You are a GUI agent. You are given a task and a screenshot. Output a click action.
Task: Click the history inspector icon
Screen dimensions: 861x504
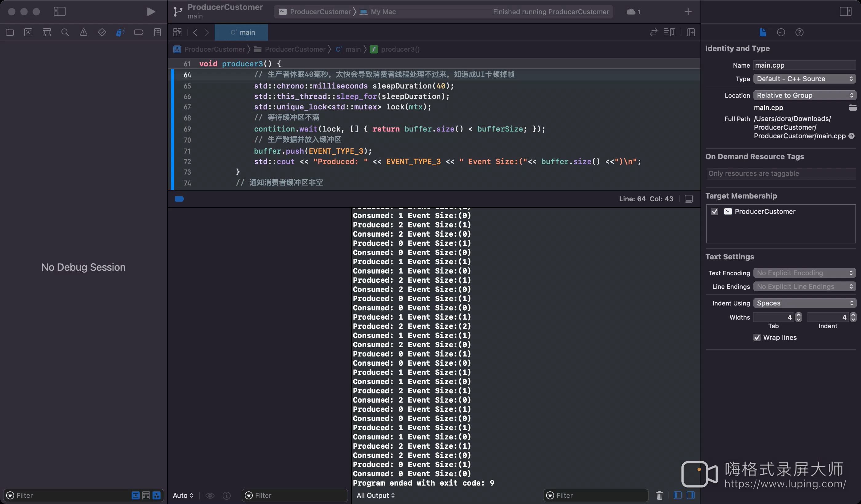[x=781, y=32]
